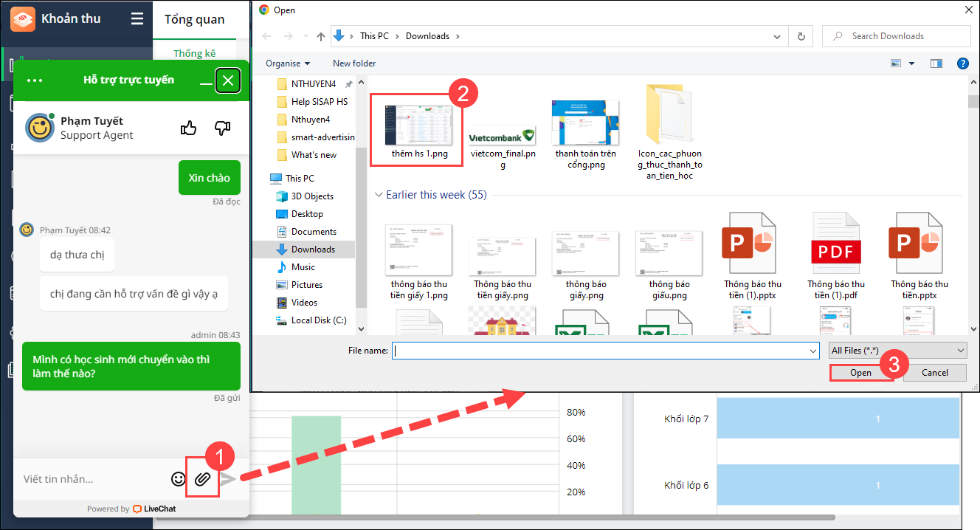The width and height of the screenshot is (980, 530).
Task: Click the Open button
Action: 860,373
